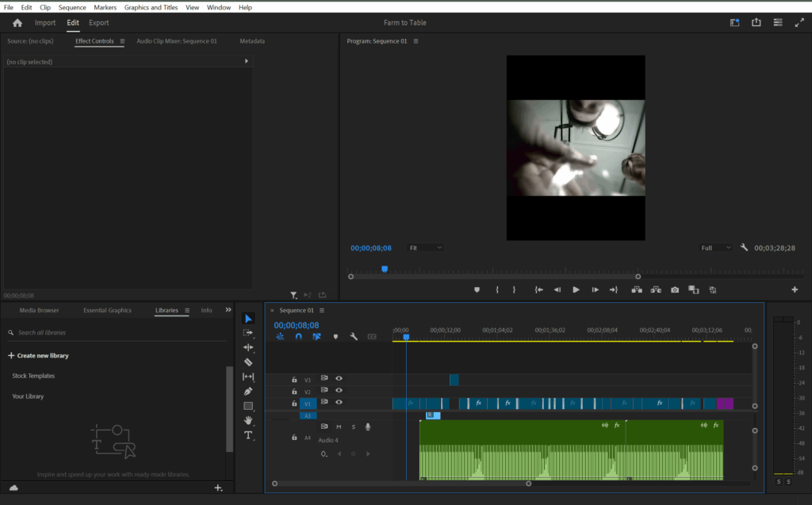Screen dimensions: 812x505
Task: Click Creative Cloud icon in Libraries panel
Action: click(x=14, y=488)
